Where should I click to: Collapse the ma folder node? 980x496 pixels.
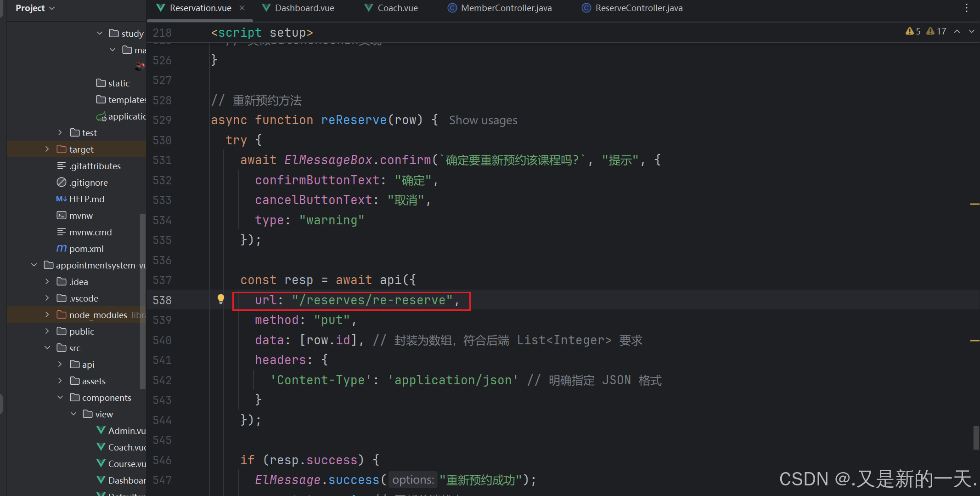[x=113, y=50]
